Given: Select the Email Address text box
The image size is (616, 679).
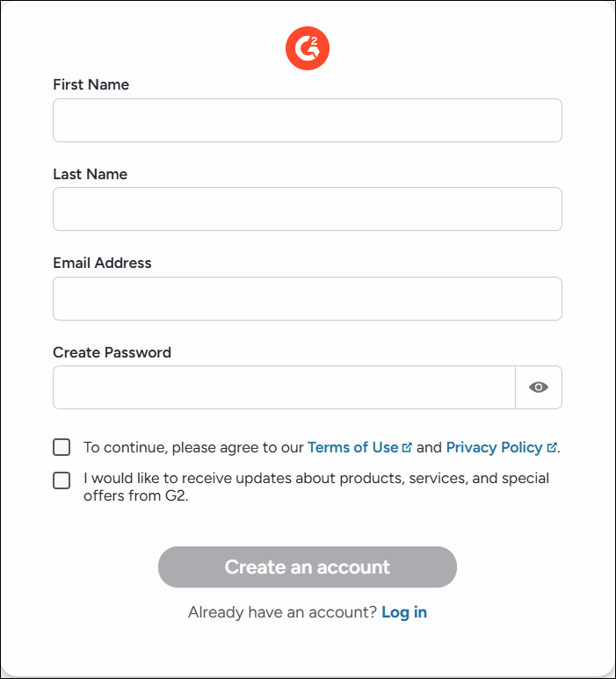Looking at the screenshot, I should click(307, 299).
